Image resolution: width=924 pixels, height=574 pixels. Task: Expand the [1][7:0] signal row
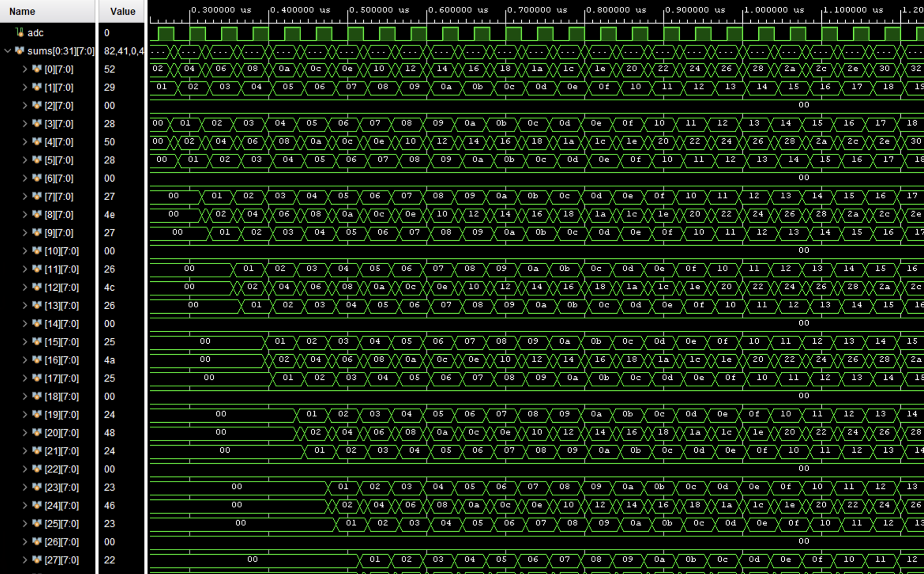point(25,87)
